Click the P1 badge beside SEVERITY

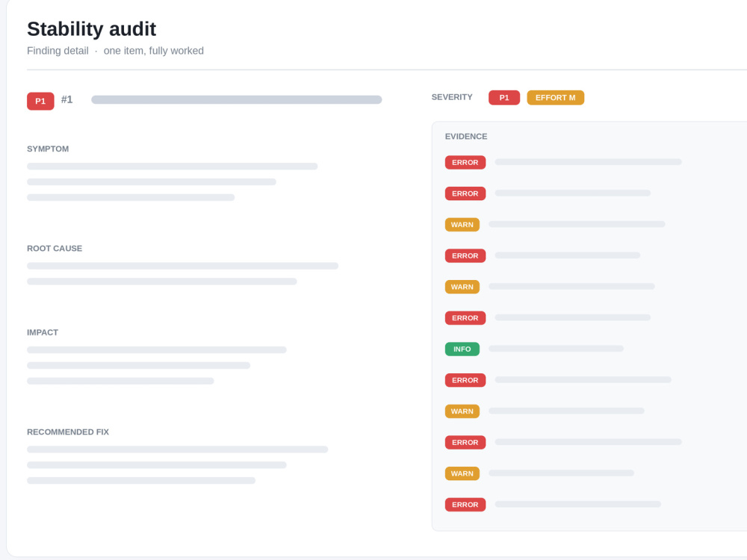504,98
